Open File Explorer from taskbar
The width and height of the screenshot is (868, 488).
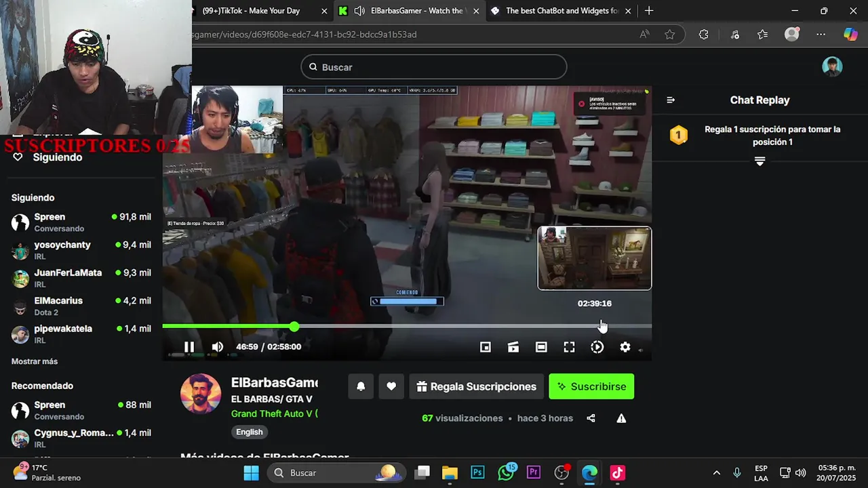[x=450, y=472]
